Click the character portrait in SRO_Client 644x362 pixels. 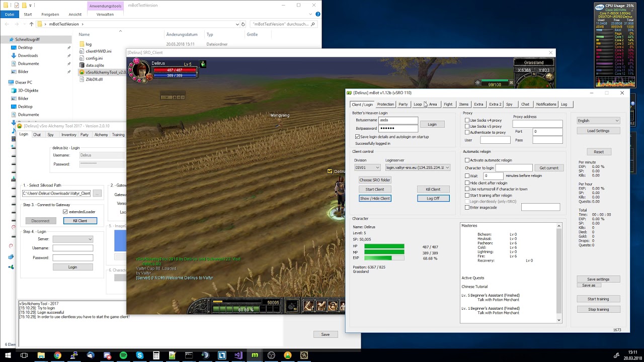pos(140,70)
